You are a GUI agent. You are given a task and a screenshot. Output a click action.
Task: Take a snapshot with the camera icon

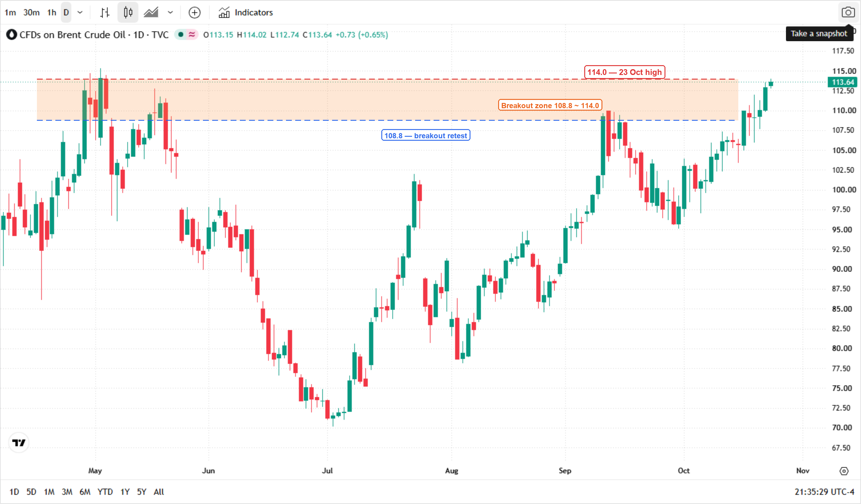(848, 13)
